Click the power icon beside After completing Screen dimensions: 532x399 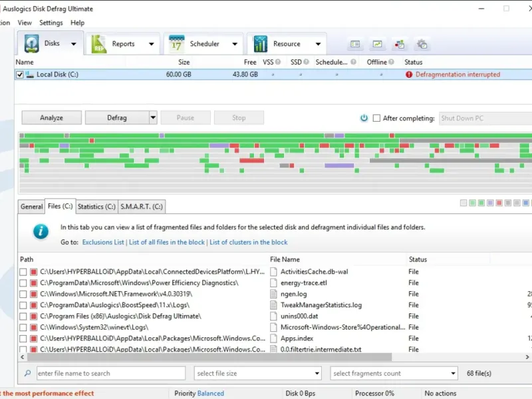[364, 118]
